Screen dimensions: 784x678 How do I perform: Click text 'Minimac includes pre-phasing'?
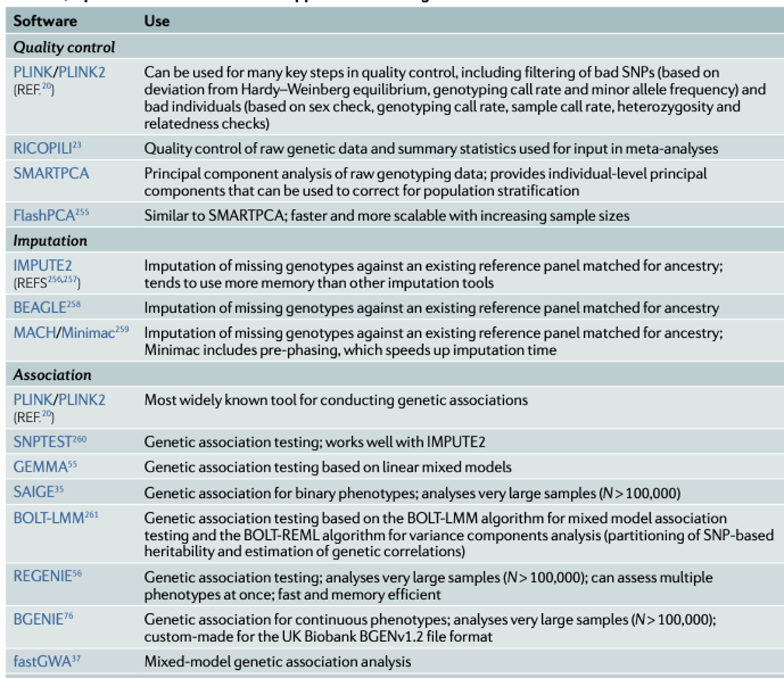241,350
